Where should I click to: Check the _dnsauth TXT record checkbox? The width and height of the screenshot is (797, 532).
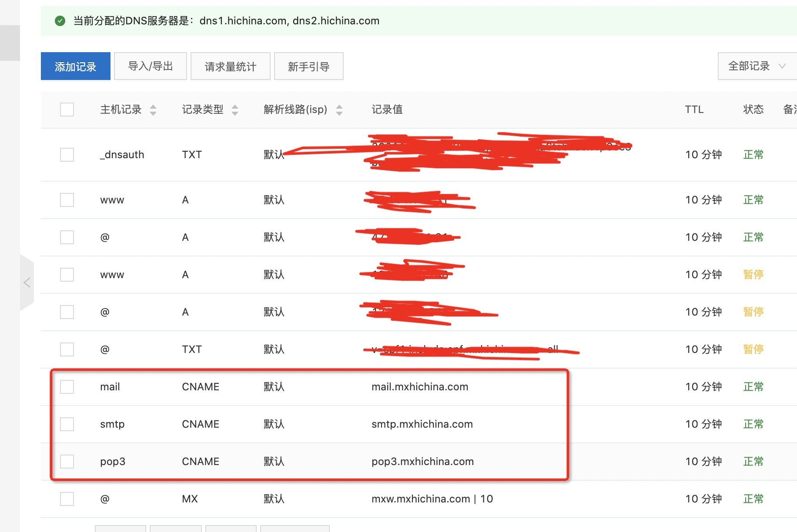tap(67, 155)
